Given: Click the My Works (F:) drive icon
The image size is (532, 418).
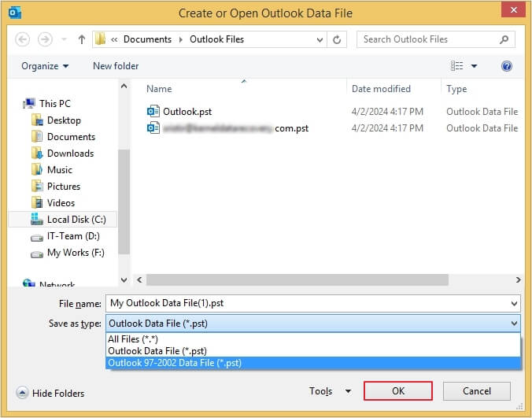Looking at the screenshot, I should click(x=37, y=255).
